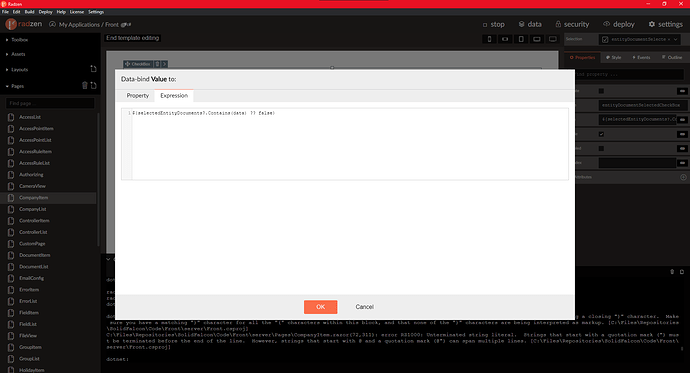Image resolution: width=690 pixels, height=373 pixels.
Task: Open the settings section
Action: (665, 24)
